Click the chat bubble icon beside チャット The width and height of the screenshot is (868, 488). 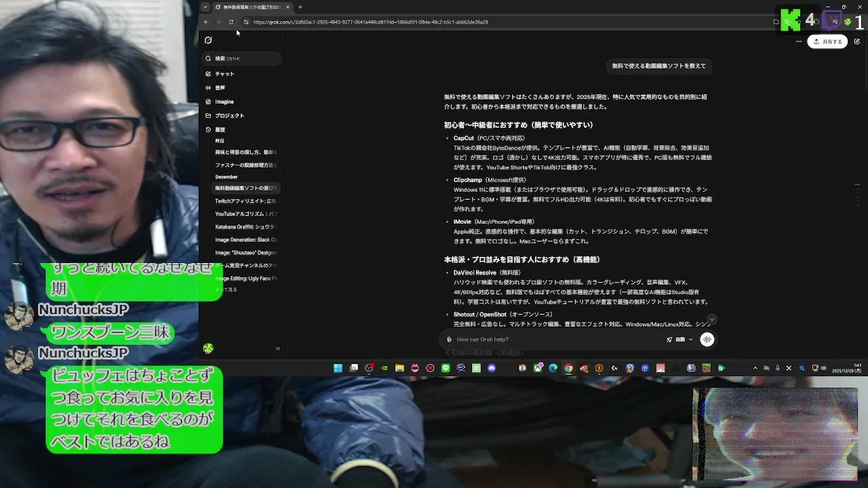(x=208, y=74)
